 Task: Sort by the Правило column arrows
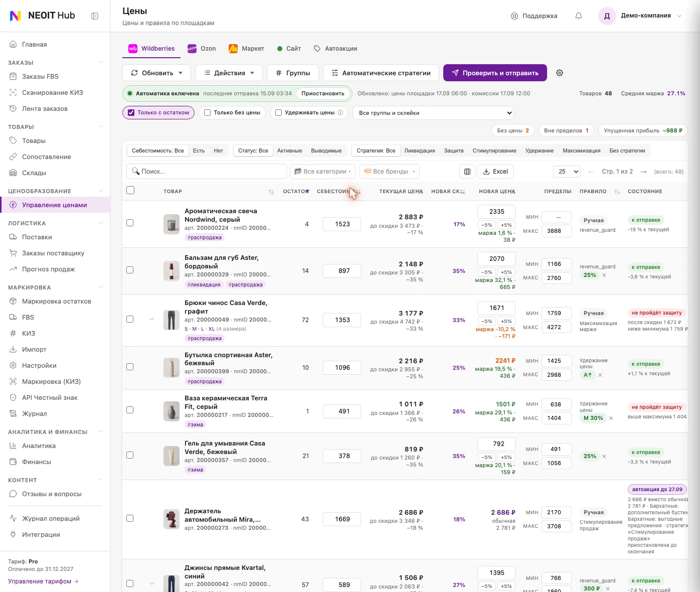tap(617, 192)
